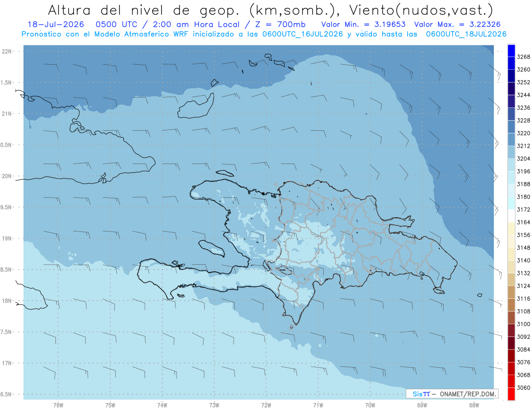
Task: Click the '0600UTC_18JUL2026' valid-until time
Action: coord(466,34)
